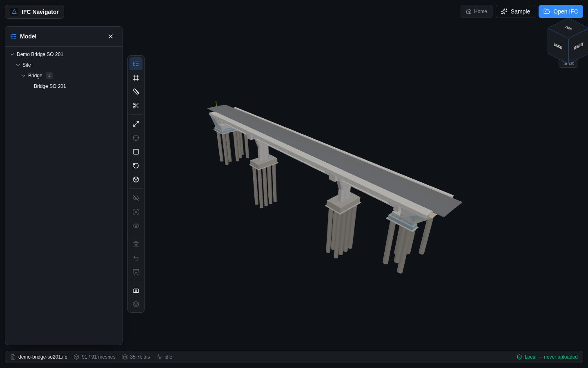Click the stacked layers icon in the toolbar
Screen dimensions: 588x368
136,304
